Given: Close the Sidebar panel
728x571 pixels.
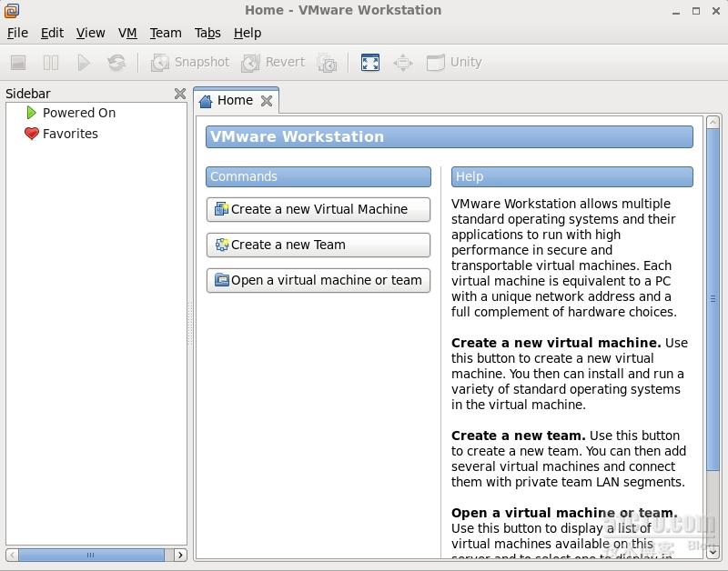Looking at the screenshot, I should coord(180,94).
